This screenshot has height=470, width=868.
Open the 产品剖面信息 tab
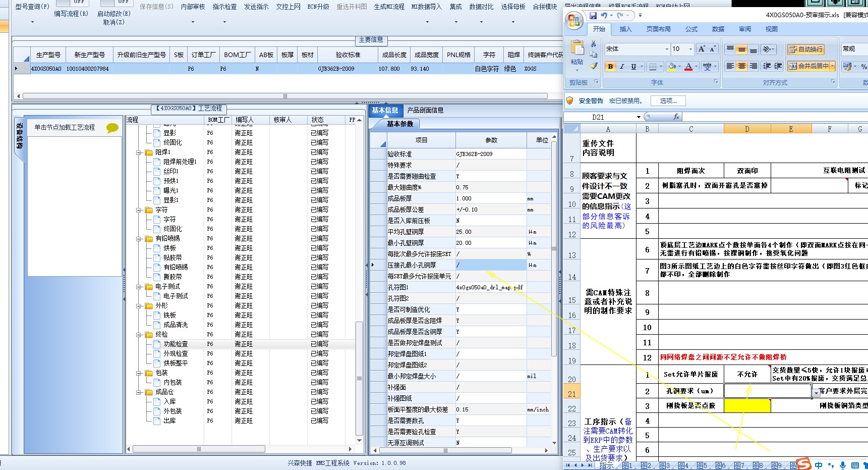[x=425, y=110]
